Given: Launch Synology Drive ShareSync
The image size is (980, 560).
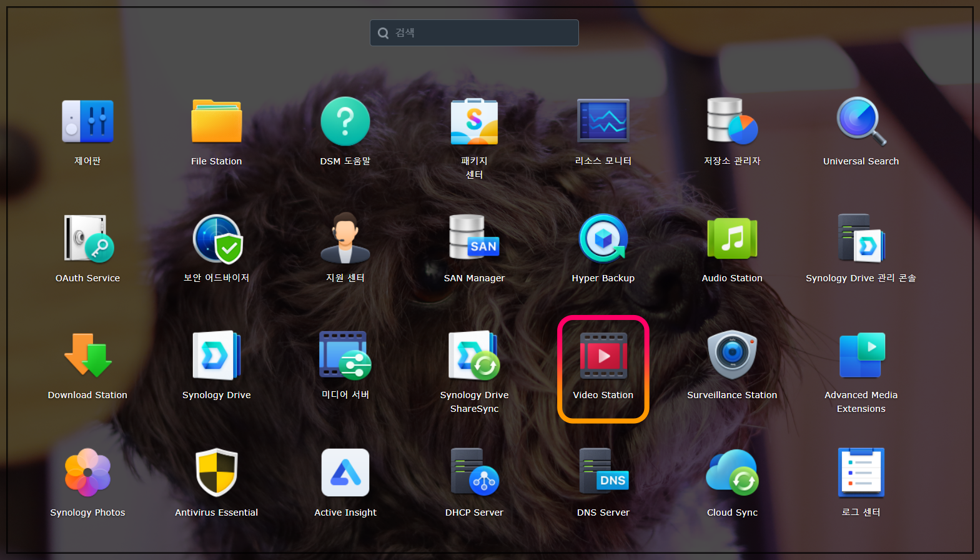Looking at the screenshot, I should pos(474,356).
